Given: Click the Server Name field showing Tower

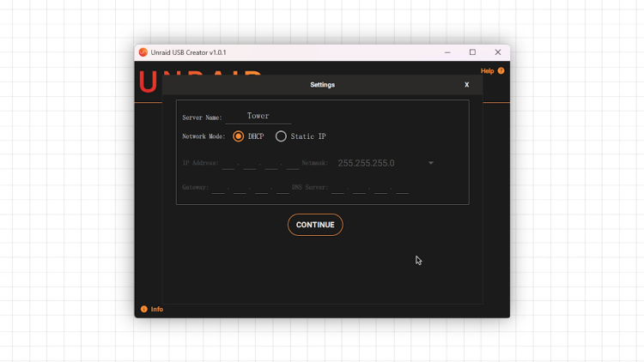Looking at the screenshot, I should click(x=258, y=116).
